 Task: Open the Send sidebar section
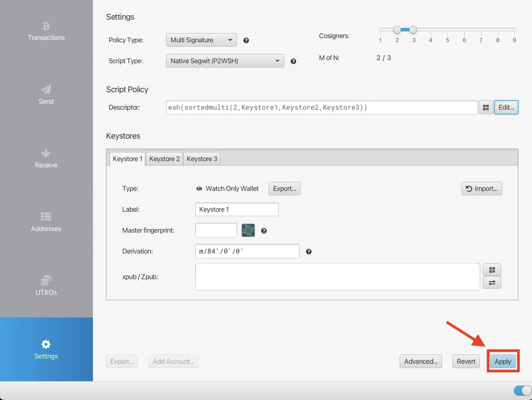click(46, 95)
